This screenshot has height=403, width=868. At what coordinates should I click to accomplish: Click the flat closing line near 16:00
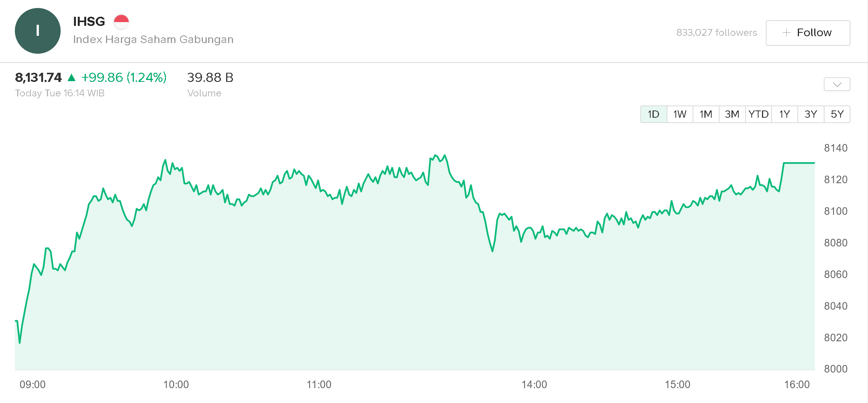(799, 163)
